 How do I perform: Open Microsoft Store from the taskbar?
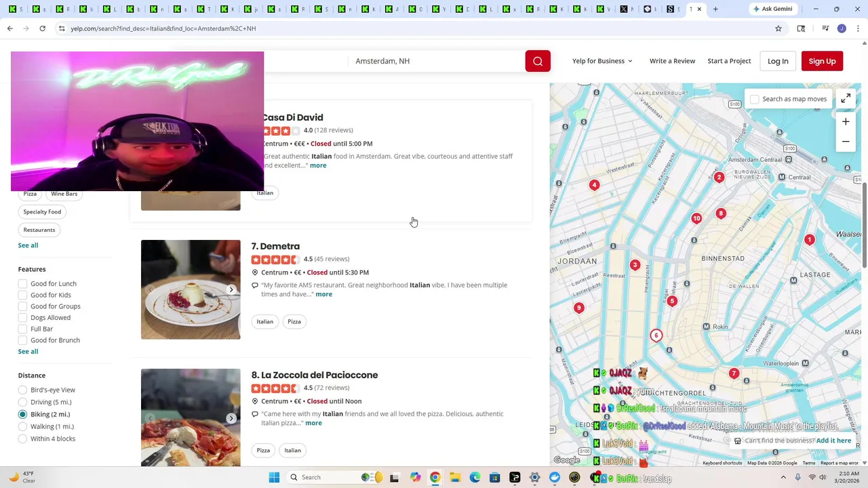pyautogui.click(x=495, y=477)
